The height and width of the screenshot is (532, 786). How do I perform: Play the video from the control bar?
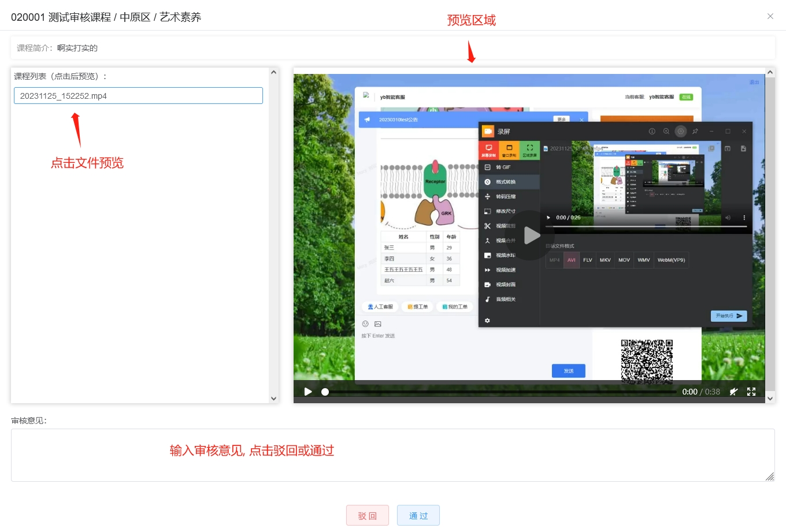pos(308,392)
